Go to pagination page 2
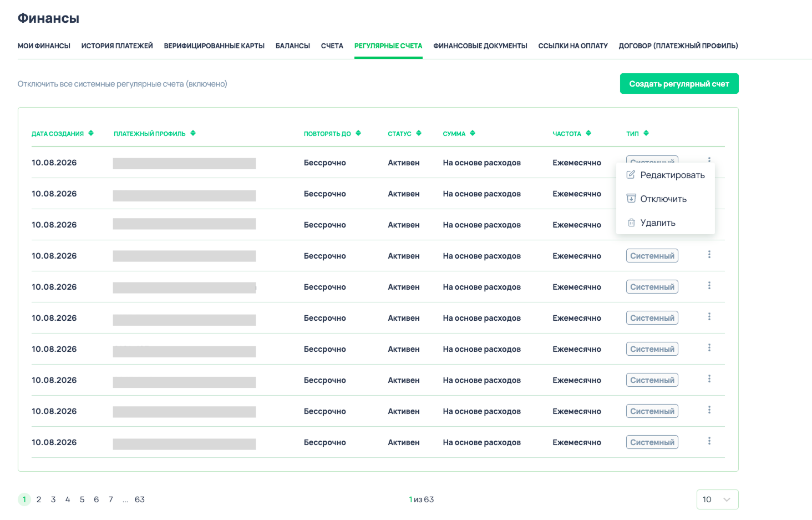The image size is (812, 520). click(x=39, y=499)
